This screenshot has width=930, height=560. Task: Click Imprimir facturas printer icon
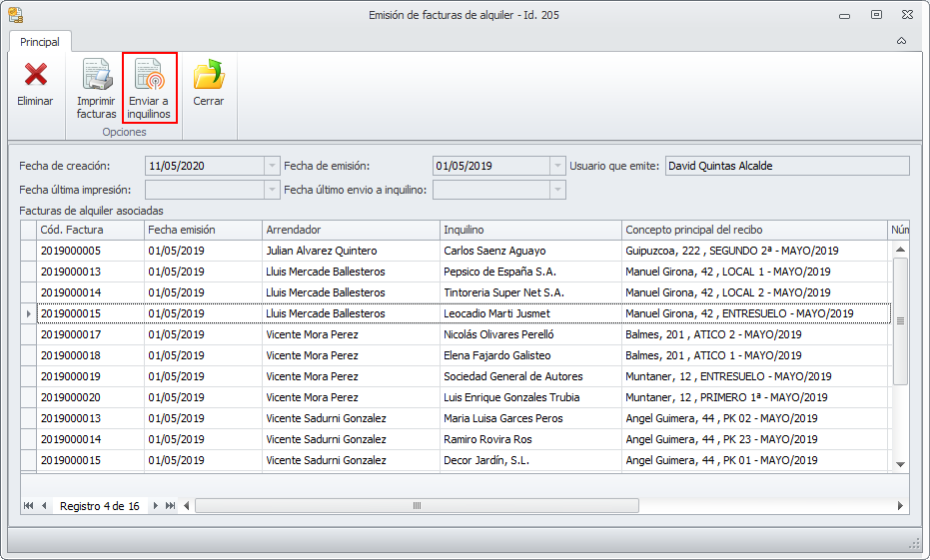coord(97,76)
